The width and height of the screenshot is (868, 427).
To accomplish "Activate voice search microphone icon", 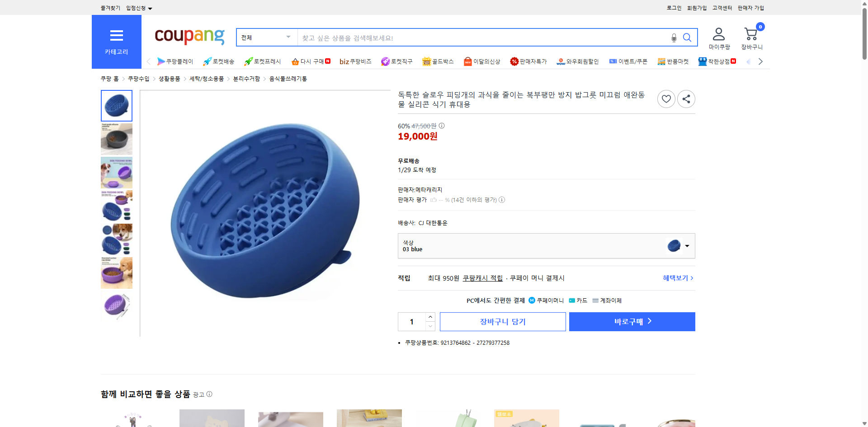I will [673, 38].
